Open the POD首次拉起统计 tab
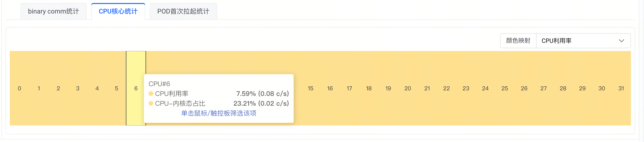The image size is (644, 142). (x=183, y=11)
